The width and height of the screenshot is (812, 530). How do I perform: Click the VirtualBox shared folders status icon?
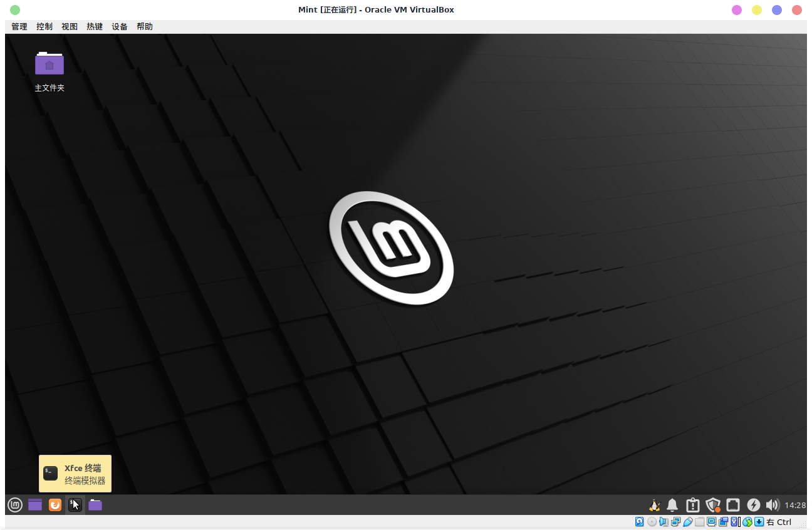click(x=699, y=521)
